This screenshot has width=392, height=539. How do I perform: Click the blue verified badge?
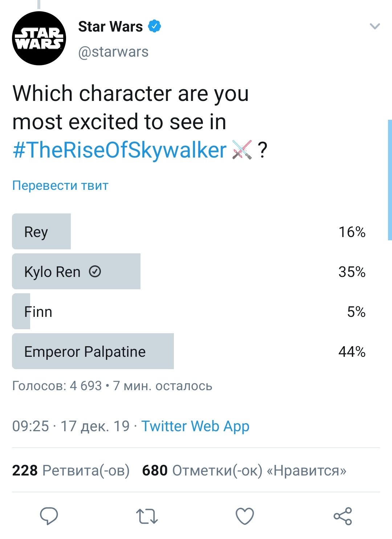click(x=155, y=26)
